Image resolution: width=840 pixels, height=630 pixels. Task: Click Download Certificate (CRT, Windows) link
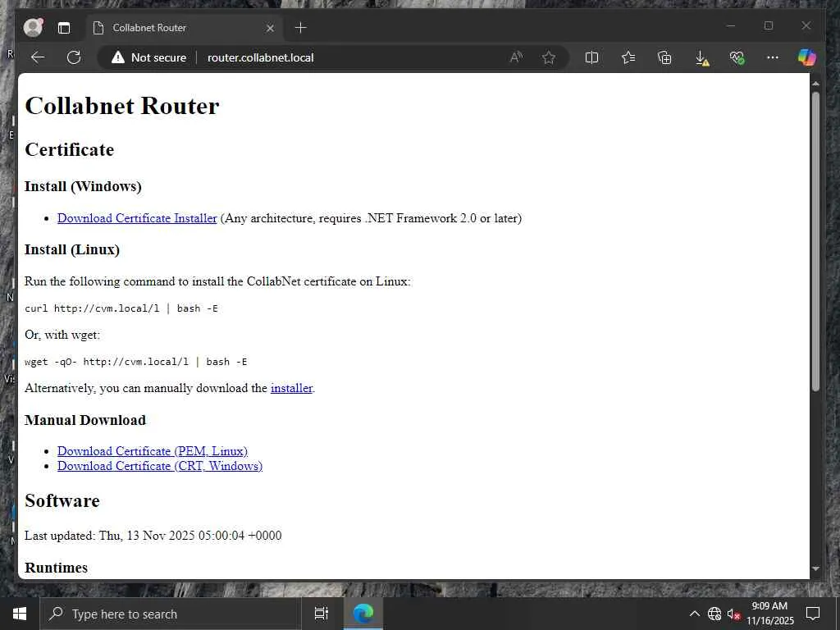[x=160, y=466]
